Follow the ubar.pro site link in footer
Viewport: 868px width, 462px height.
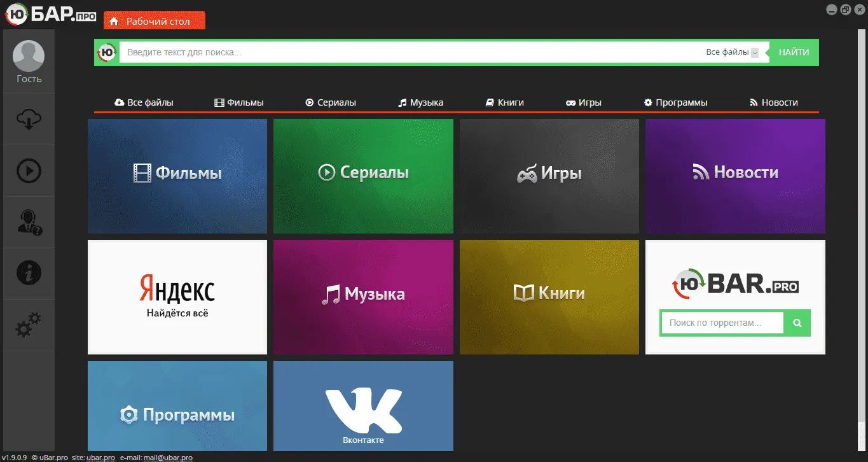pos(102,458)
